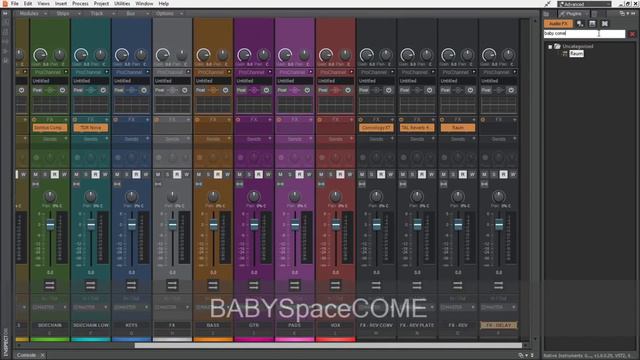Open the Process menu
The height and width of the screenshot is (360, 640).
point(80,4)
